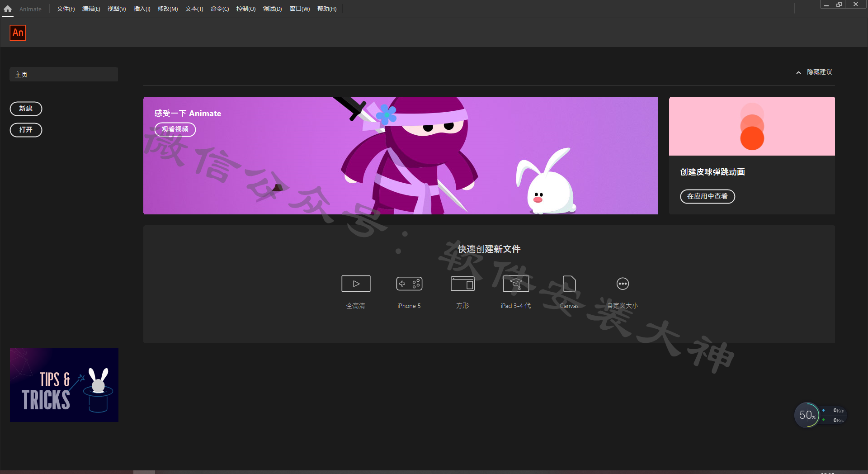Open the 文本(T) menu
Viewport: 868px width, 474px height.
pyautogui.click(x=194, y=9)
